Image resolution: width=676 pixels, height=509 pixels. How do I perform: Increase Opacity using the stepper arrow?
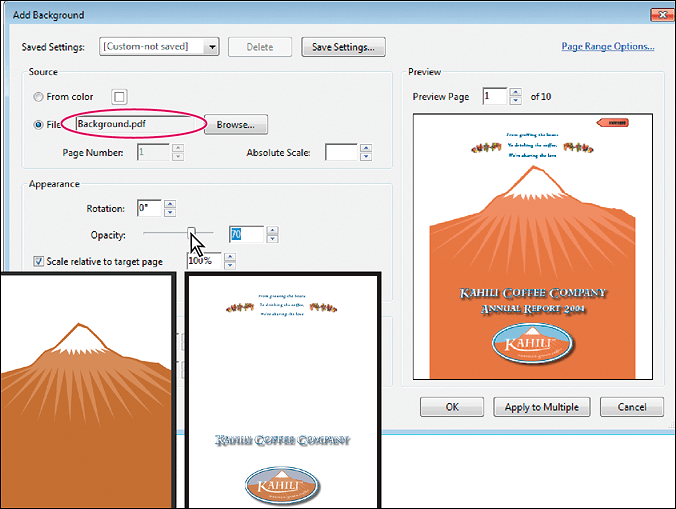(272, 230)
